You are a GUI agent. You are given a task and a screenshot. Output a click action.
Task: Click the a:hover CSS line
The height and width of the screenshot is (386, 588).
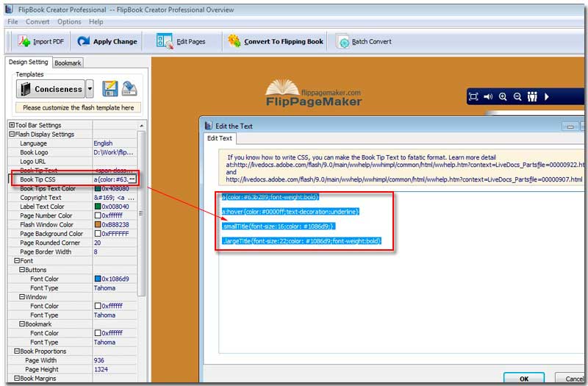point(290,212)
